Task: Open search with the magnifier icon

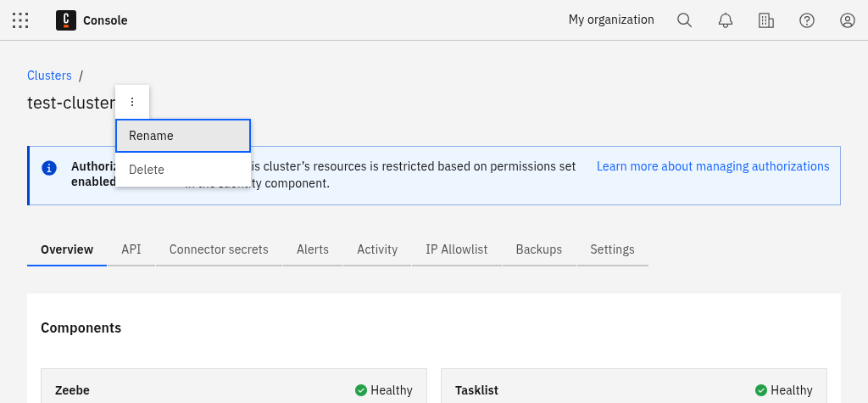Action: pos(685,20)
